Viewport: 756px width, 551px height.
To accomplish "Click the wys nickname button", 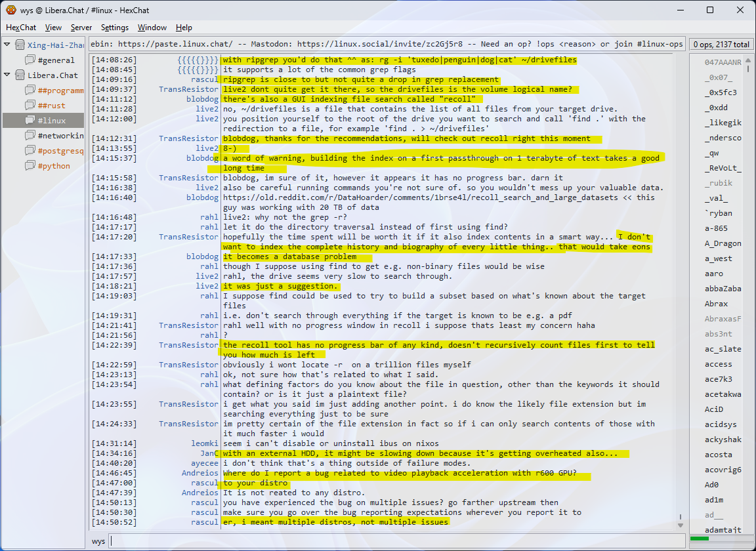I will click(98, 541).
